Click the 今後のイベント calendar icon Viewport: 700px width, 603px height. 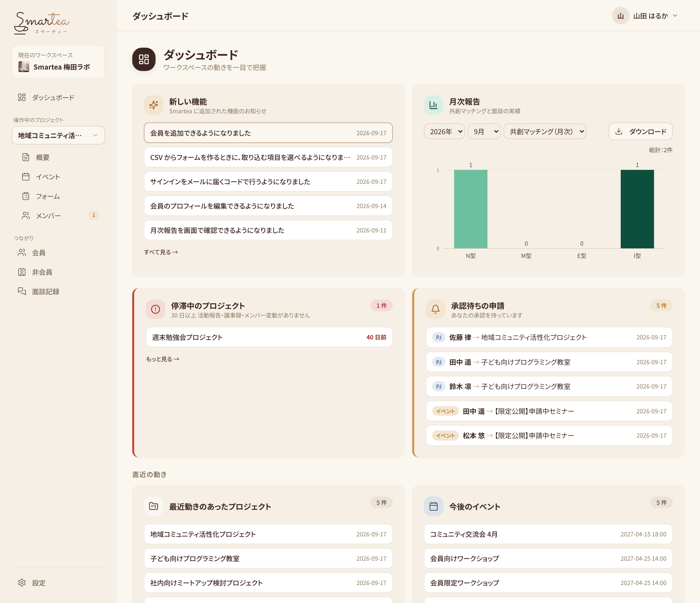[433, 506]
